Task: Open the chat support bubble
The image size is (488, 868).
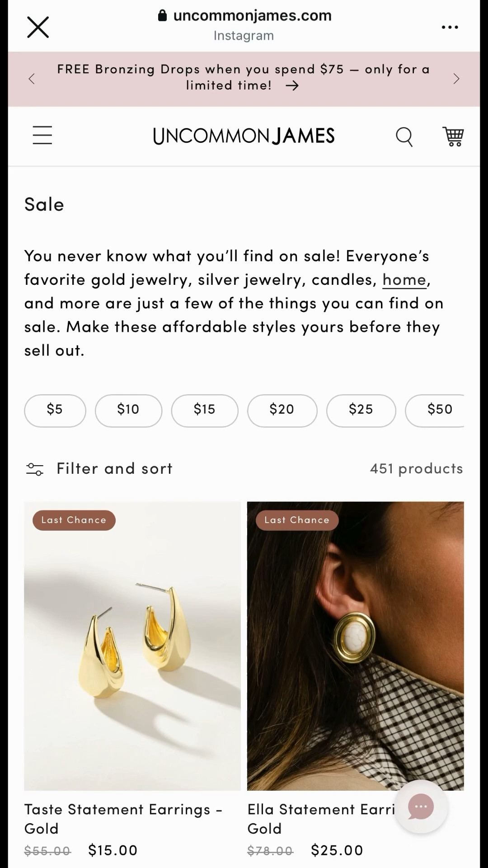Action: point(421,807)
